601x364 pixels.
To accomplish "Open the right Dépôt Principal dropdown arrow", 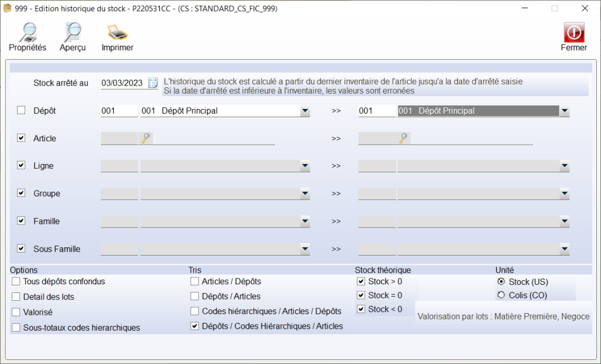I will (x=564, y=111).
